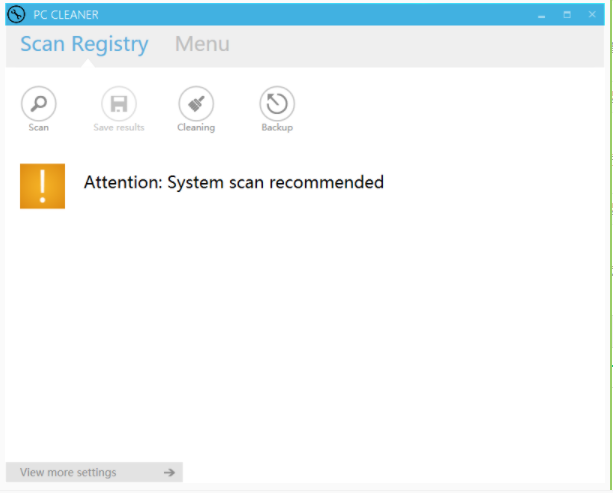Open the Menu tab
This screenshot has width=613, height=493.
click(202, 44)
